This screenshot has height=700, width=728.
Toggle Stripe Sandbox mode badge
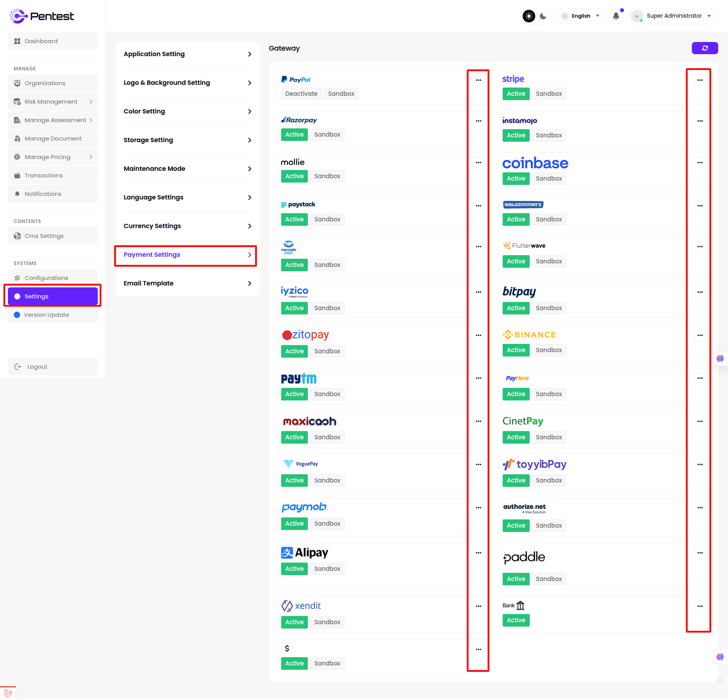pos(549,94)
